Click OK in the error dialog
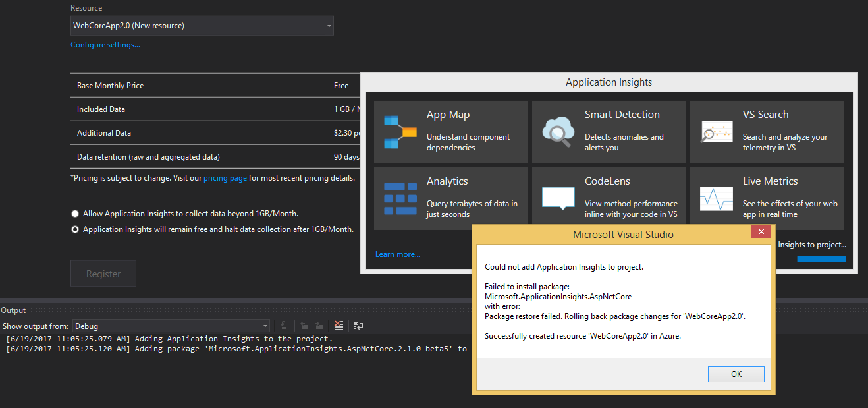This screenshot has width=868, height=408. (736, 374)
